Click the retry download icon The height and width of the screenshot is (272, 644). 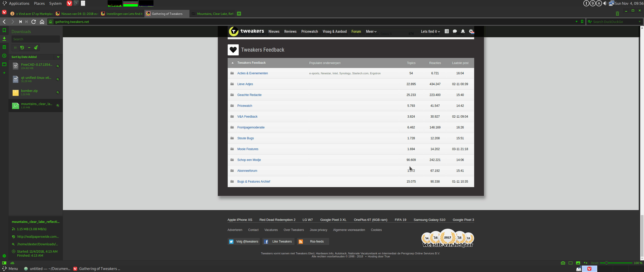point(22,47)
